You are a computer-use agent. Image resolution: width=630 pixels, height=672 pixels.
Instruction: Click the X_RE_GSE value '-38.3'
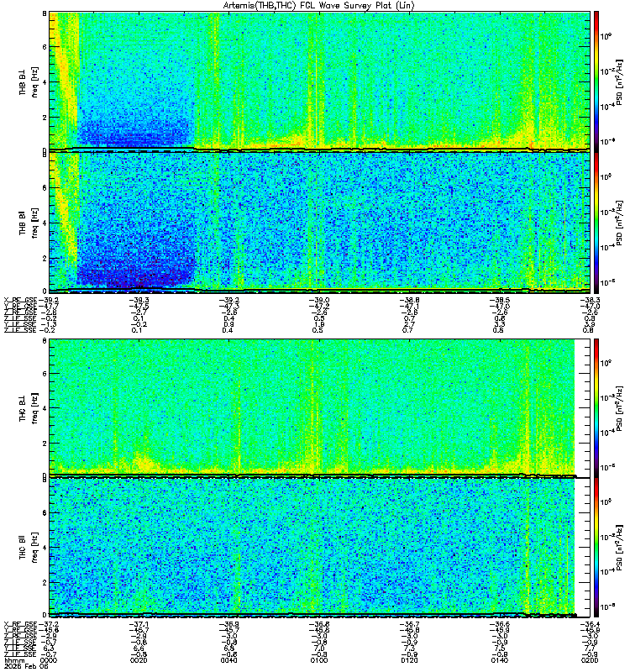590,300
